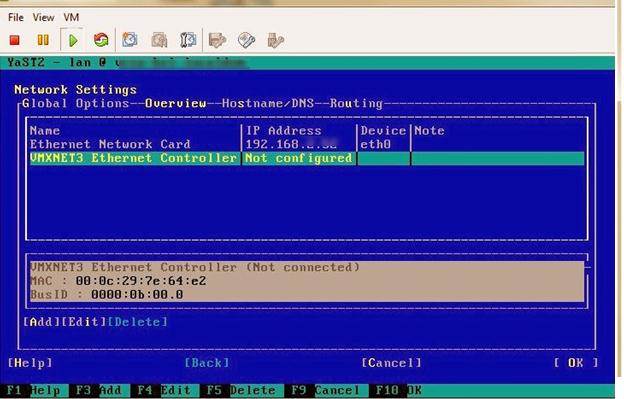The image size is (624, 399).
Task: Click the Revert to Snapshot icon
Action: pyautogui.click(x=159, y=40)
